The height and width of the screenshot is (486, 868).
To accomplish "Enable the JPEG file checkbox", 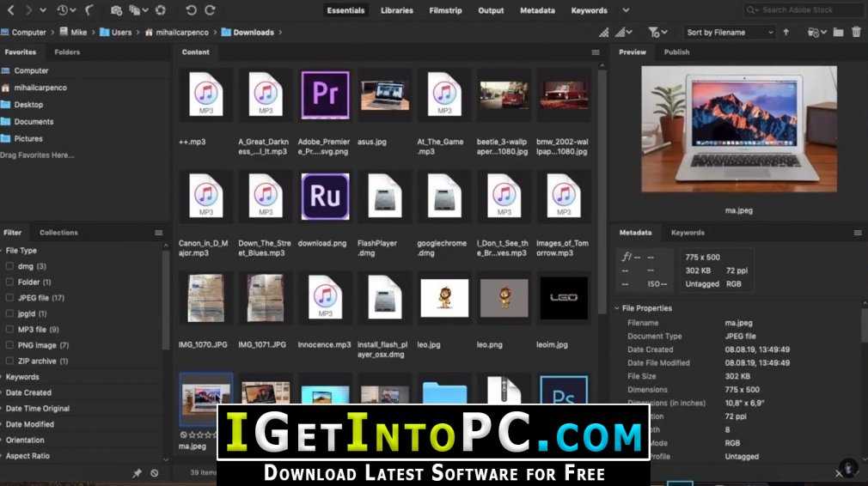I will (x=9, y=297).
